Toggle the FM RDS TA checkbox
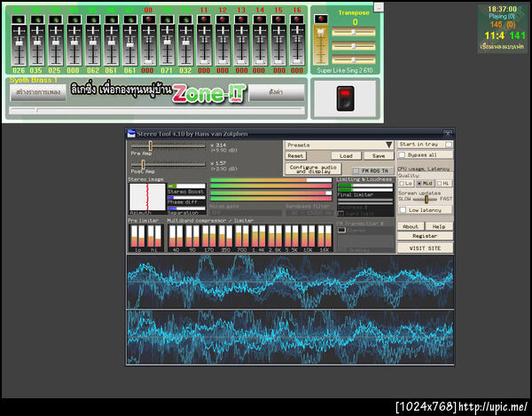The width and height of the screenshot is (532, 416). click(x=356, y=170)
